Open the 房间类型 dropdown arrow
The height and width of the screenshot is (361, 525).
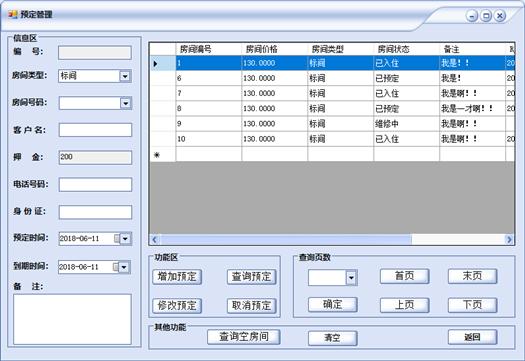pyautogui.click(x=125, y=76)
